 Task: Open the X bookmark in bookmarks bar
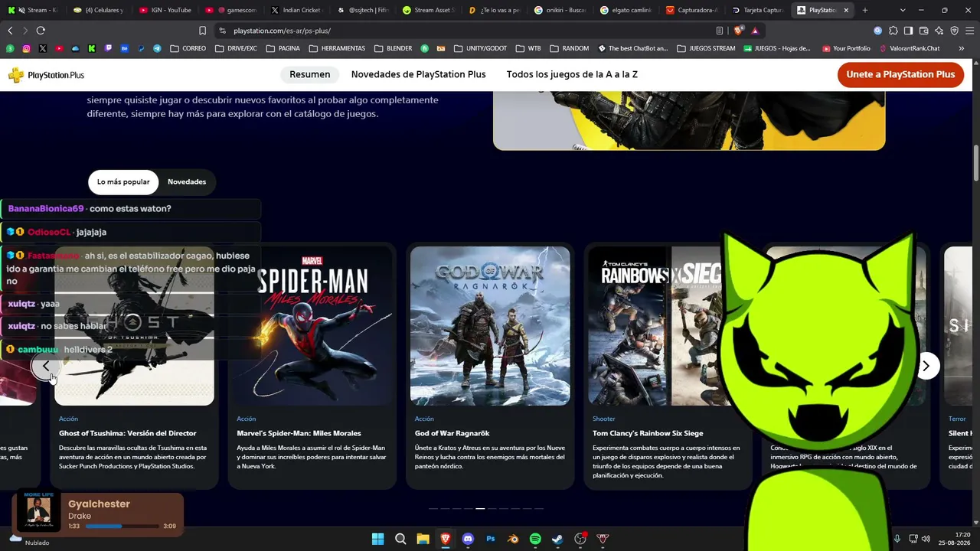(42, 48)
